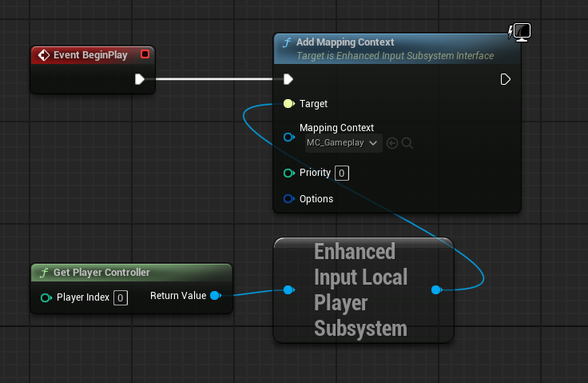Click the Mapping Context input pin
The image size is (588, 383).
click(x=288, y=138)
